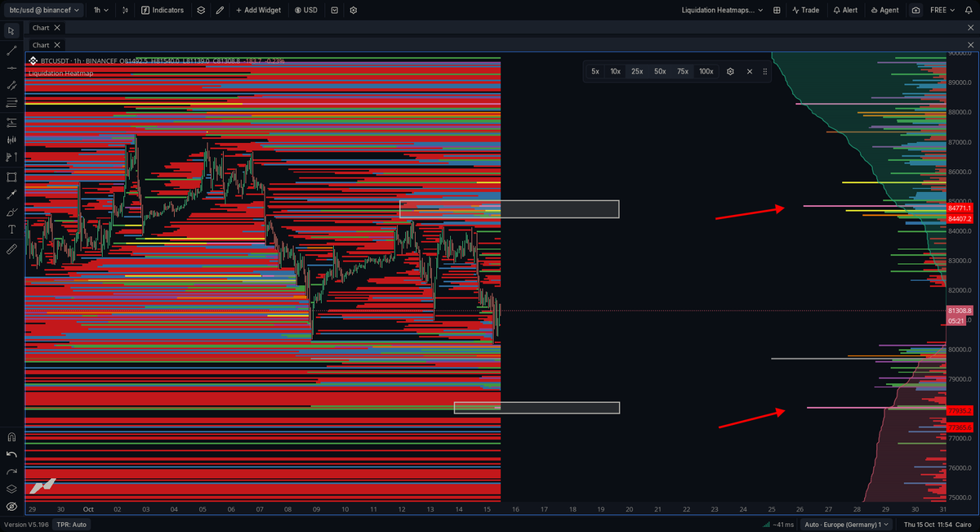
Task: Click the 84407.2 price level label
Action: pyautogui.click(x=960, y=219)
